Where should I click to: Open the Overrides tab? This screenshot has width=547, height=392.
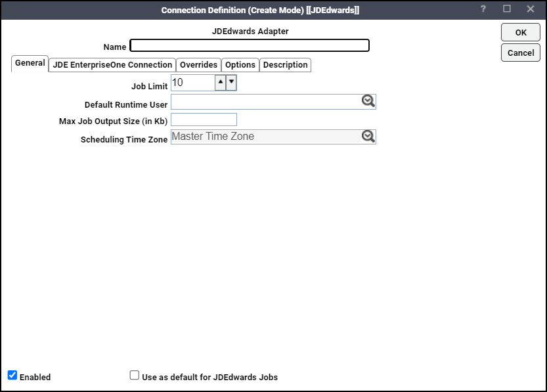[x=198, y=65]
